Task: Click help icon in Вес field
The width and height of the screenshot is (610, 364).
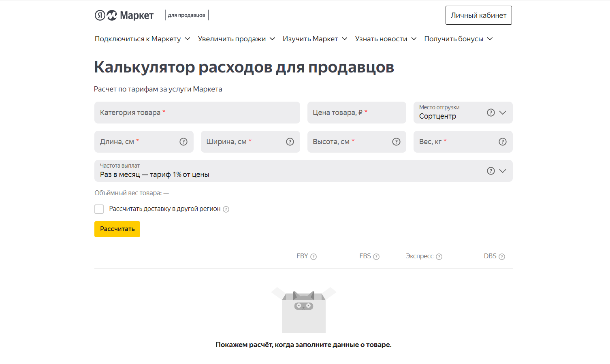Action: point(503,142)
